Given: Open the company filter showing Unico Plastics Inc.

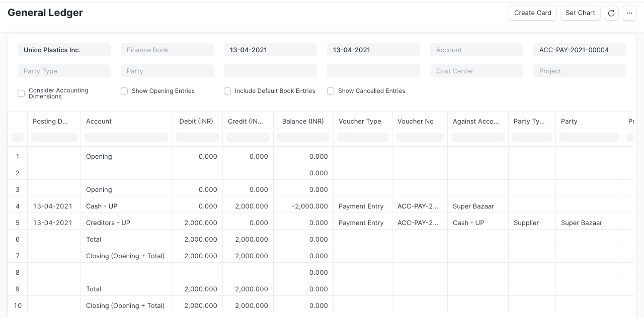Looking at the screenshot, I should (x=64, y=50).
